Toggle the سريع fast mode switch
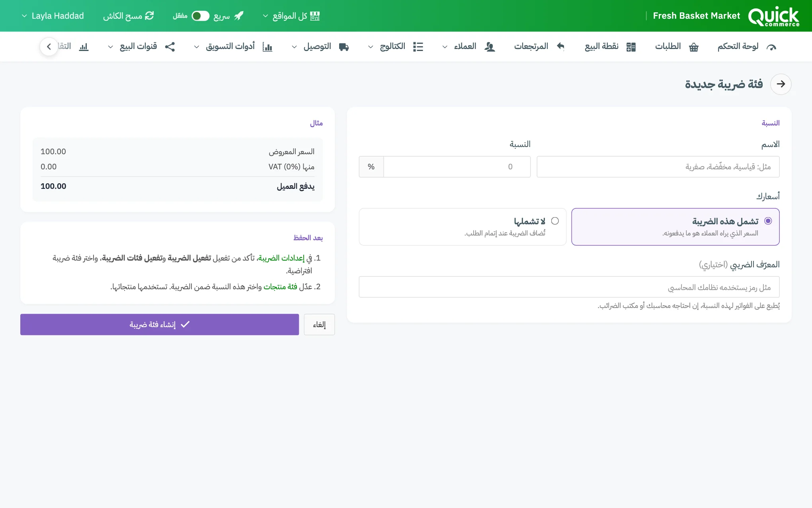This screenshot has width=812, height=508. (200, 16)
